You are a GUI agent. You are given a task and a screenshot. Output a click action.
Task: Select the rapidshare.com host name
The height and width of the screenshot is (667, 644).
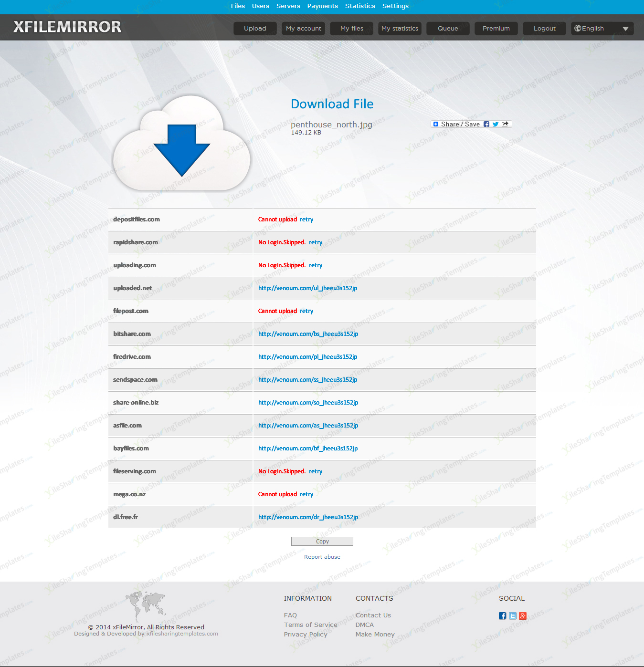pyautogui.click(x=136, y=242)
